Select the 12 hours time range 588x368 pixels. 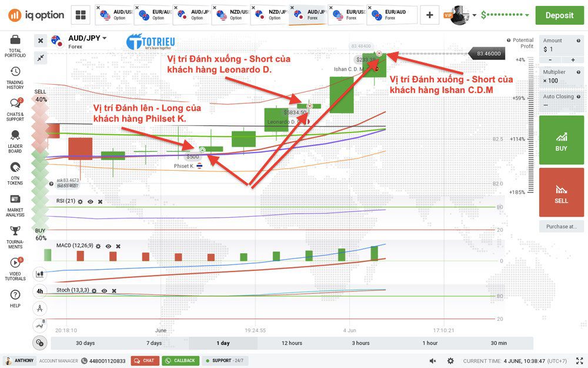click(292, 343)
